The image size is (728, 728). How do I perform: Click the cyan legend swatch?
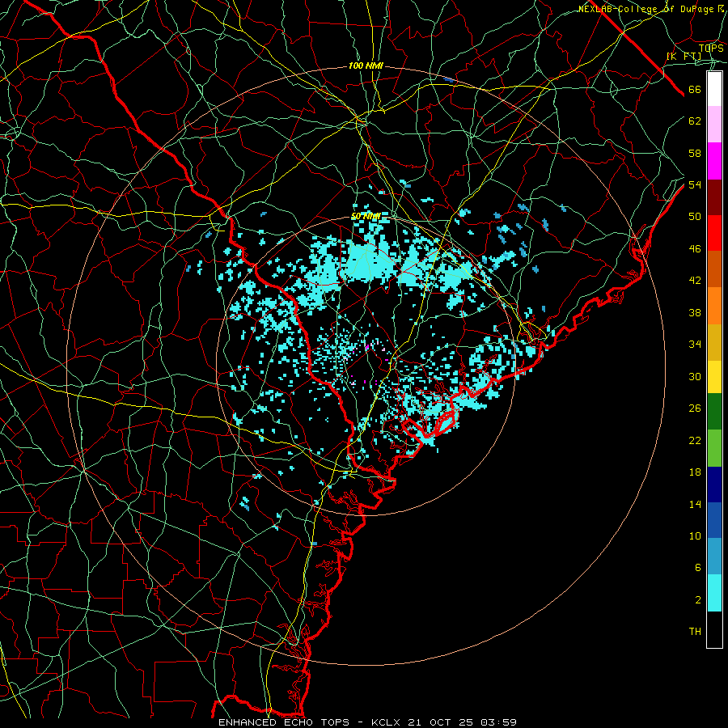coord(714,593)
